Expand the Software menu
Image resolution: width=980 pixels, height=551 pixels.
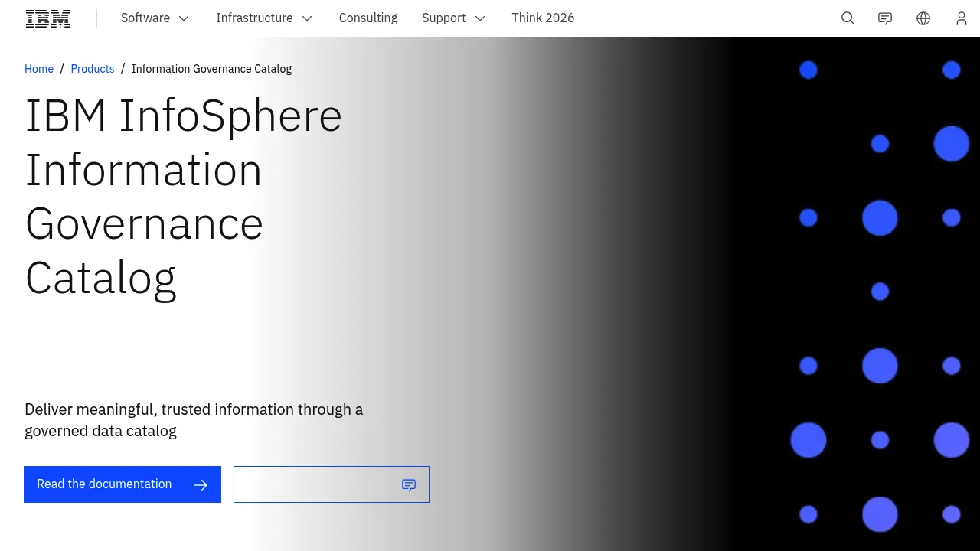[x=155, y=18]
